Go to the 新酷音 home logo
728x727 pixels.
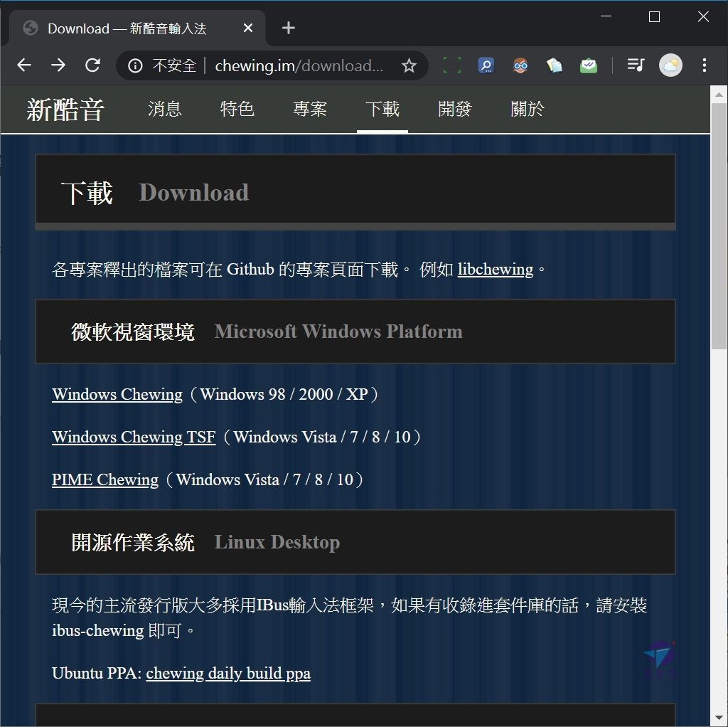point(65,110)
